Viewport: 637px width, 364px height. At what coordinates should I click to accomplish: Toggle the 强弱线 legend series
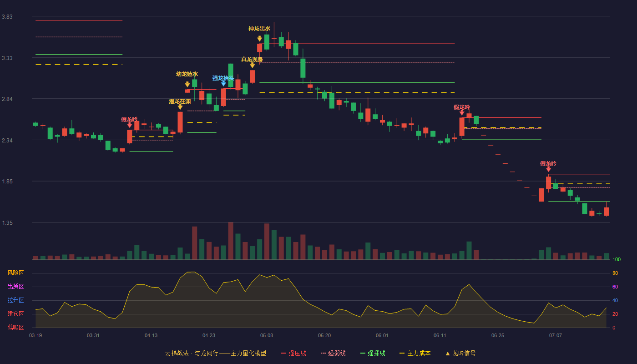click(333, 353)
